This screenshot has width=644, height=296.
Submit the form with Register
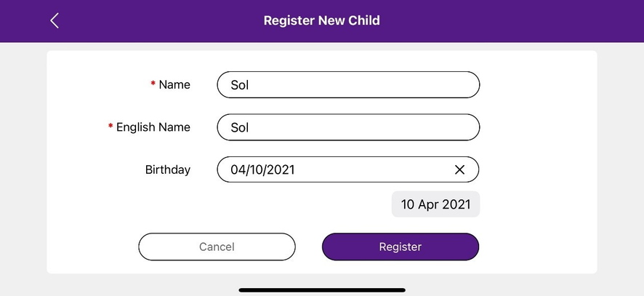click(x=401, y=247)
